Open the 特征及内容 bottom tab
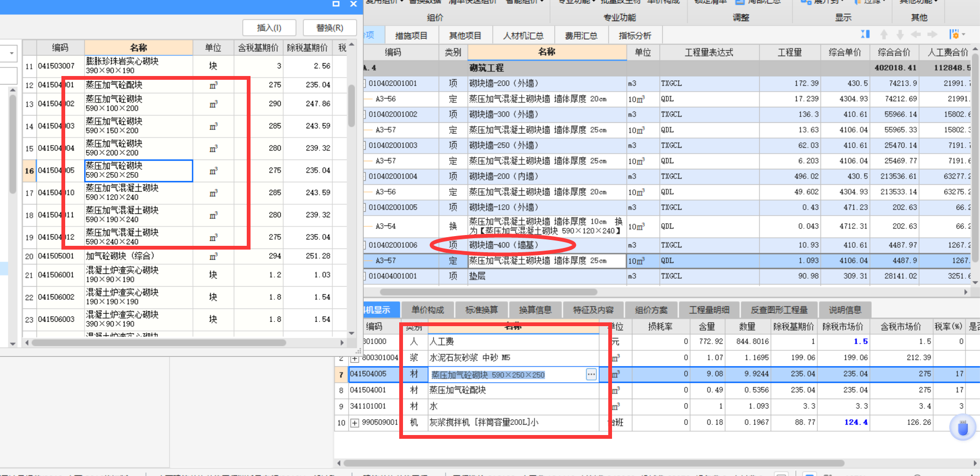 pyautogui.click(x=593, y=310)
